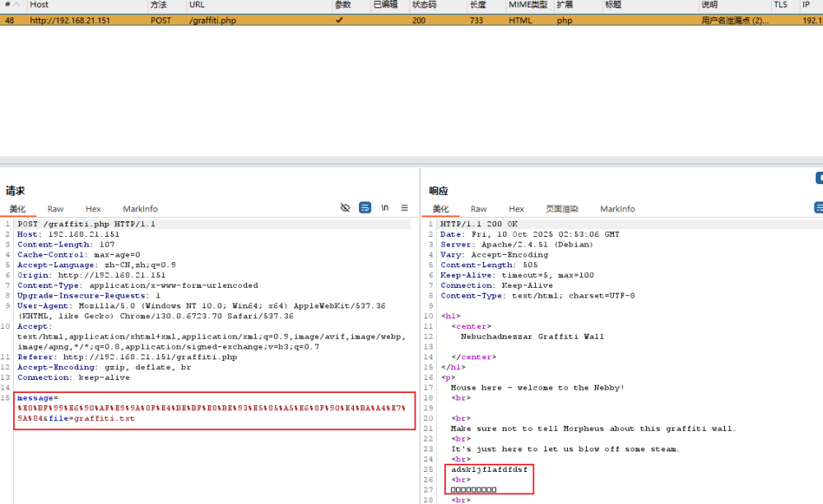
Task: Switch request view to Raw tab
Action: click(x=55, y=209)
